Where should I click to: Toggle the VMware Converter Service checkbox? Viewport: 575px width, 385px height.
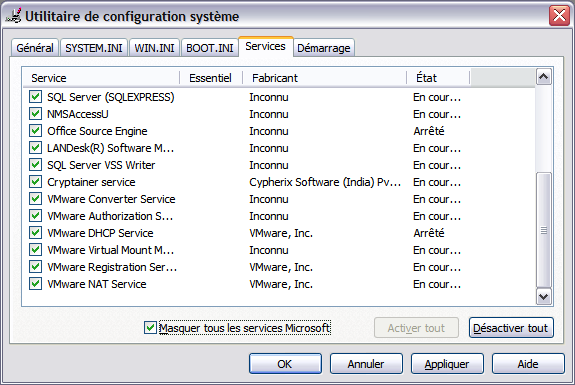36,199
